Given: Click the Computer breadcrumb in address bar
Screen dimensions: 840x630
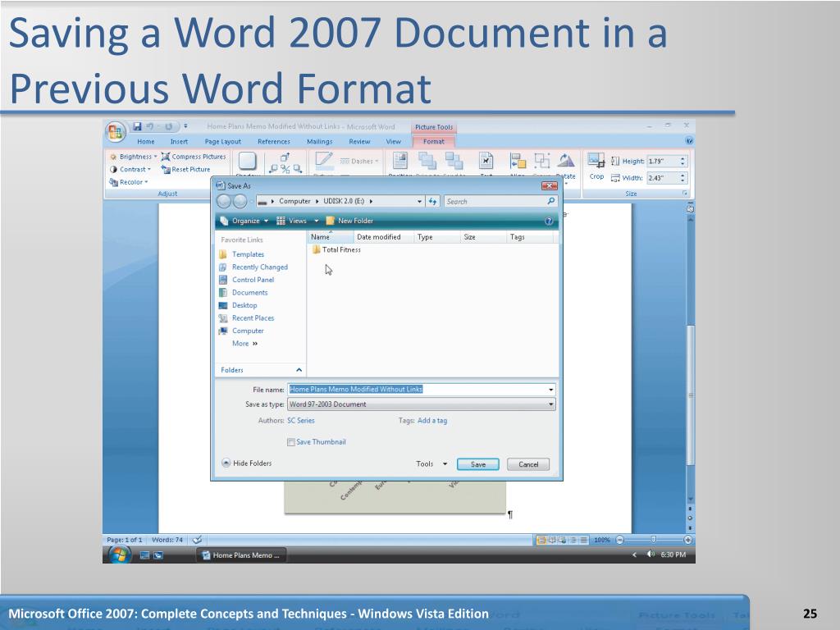Looking at the screenshot, I should [x=294, y=202].
